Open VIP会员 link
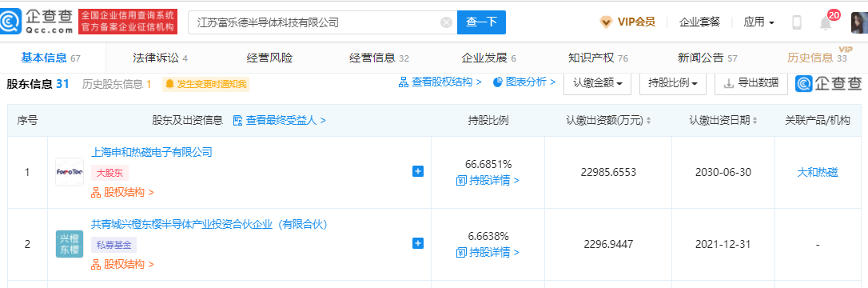Image resolution: width=868 pixels, height=288 pixels. 636,22
